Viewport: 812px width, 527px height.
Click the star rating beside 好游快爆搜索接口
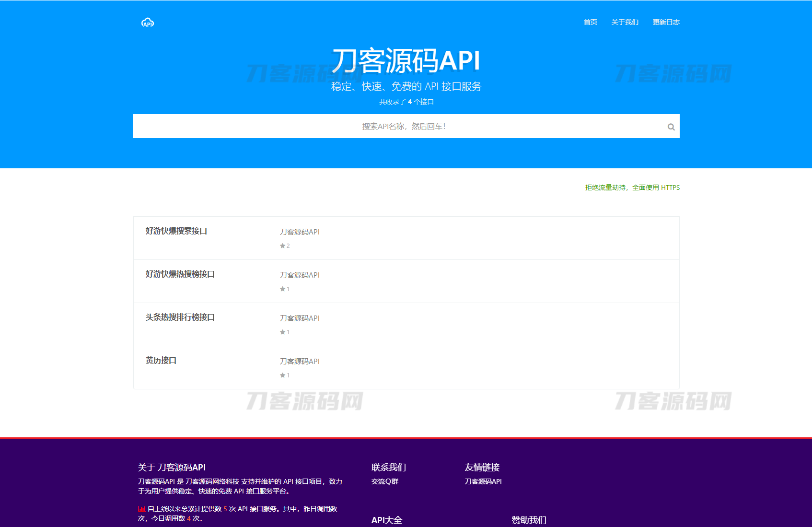coord(284,246)
